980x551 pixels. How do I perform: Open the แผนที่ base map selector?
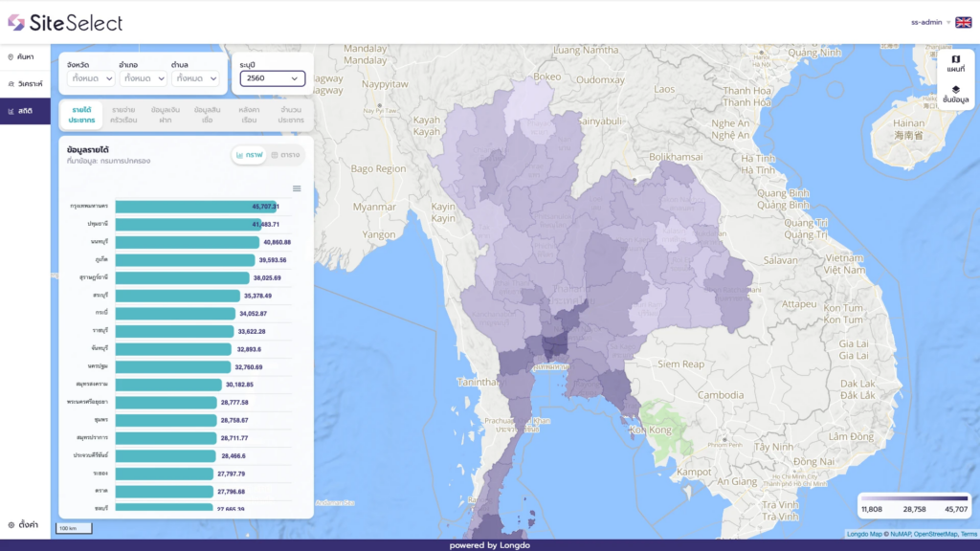click(x=955, y=63)
